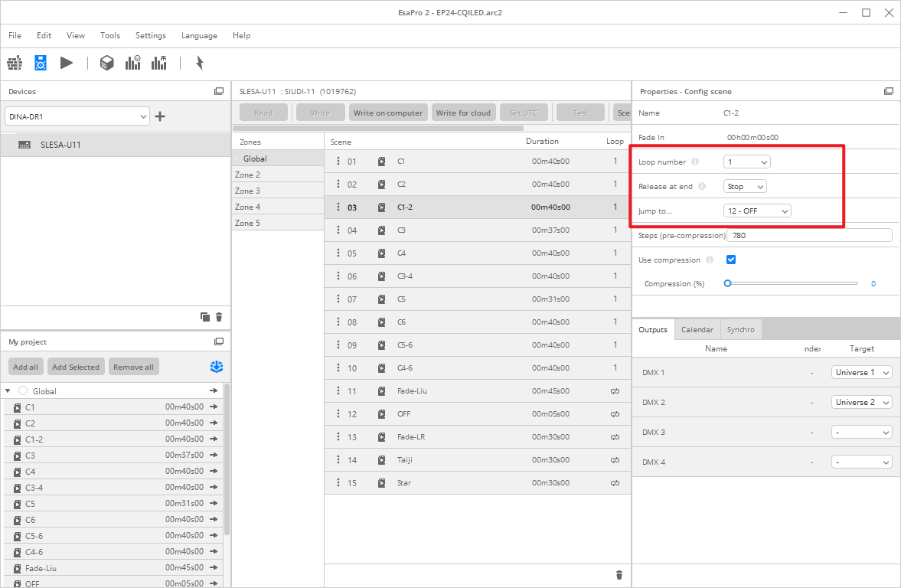Click the lightning bolt toolbar icon
Viewport: 901px width, 588px height.
click(200, 63)
